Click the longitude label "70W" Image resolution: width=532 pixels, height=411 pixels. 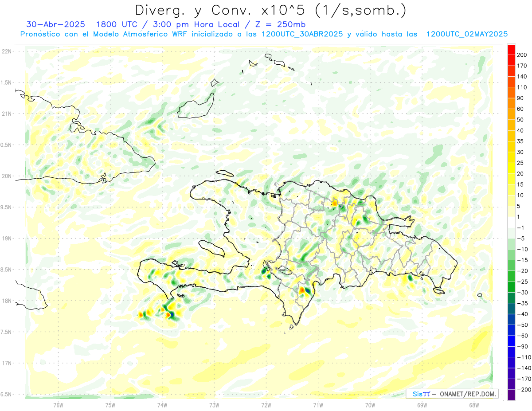[370, 404]
